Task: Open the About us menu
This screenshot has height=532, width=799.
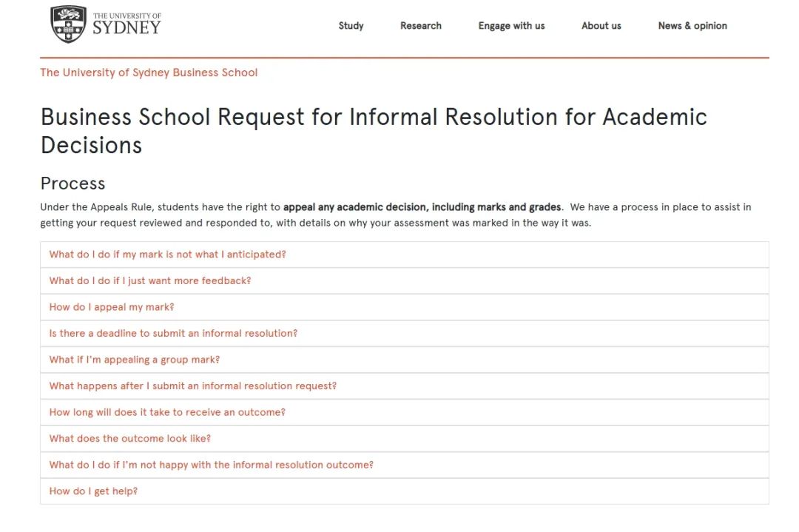Action: click(601, 25)
